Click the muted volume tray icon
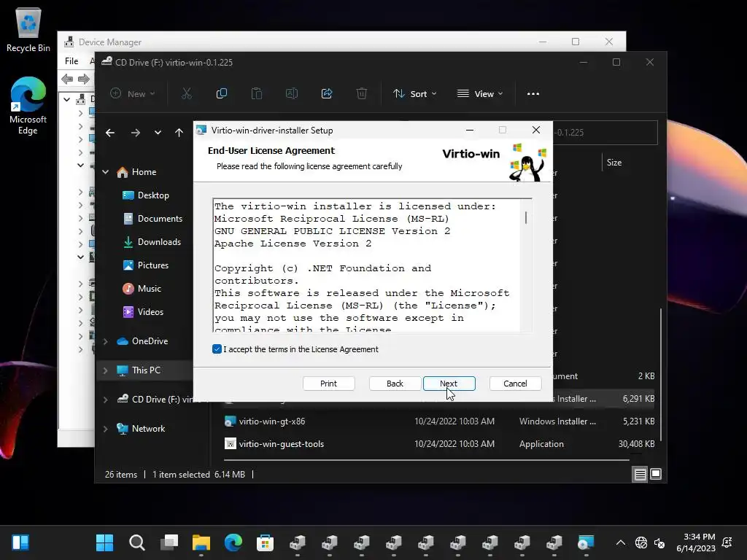This screenshot has width=747, height=560. [659, 542]
